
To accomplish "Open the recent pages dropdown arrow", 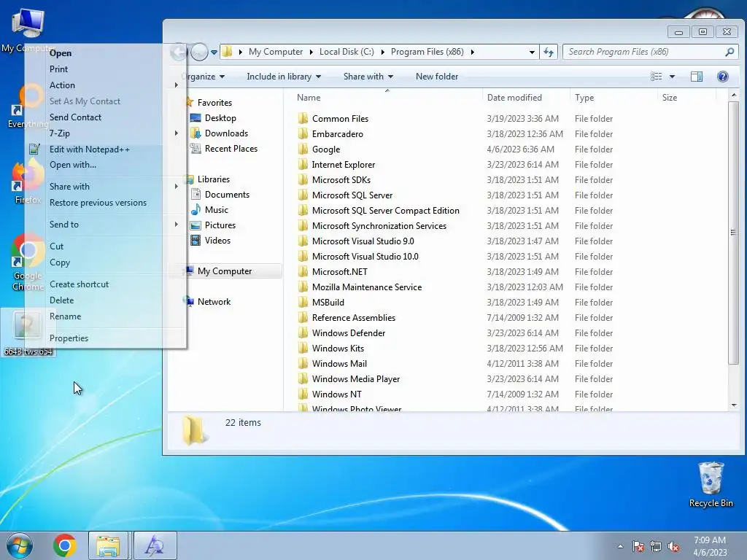I will click(x=214, y=52).
